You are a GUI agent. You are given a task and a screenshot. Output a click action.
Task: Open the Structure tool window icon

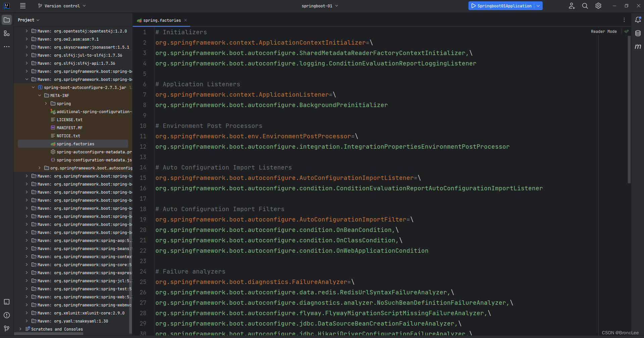(x=7, y=33)
